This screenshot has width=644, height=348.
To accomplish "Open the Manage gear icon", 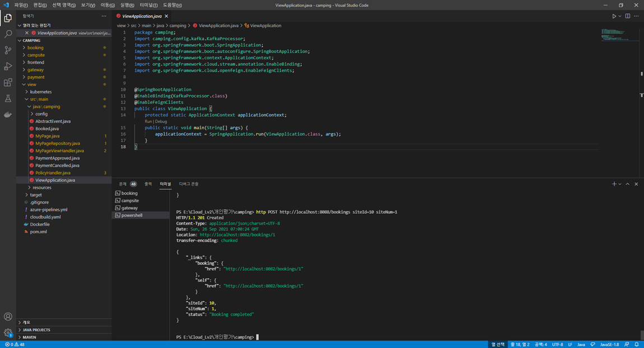I will pyautogui.click(x=8, y=333).
